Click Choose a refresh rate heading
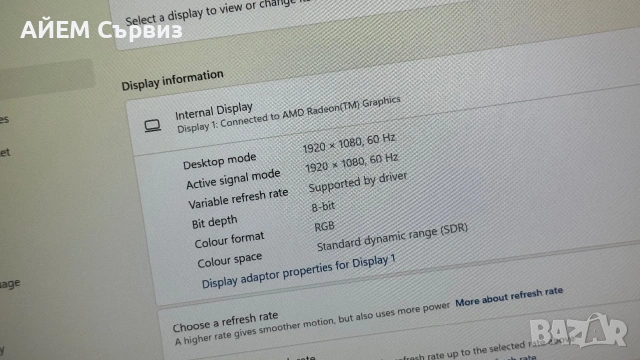This screenshot has height=360, width=640. pyautogui.click(x=225, y=322)
